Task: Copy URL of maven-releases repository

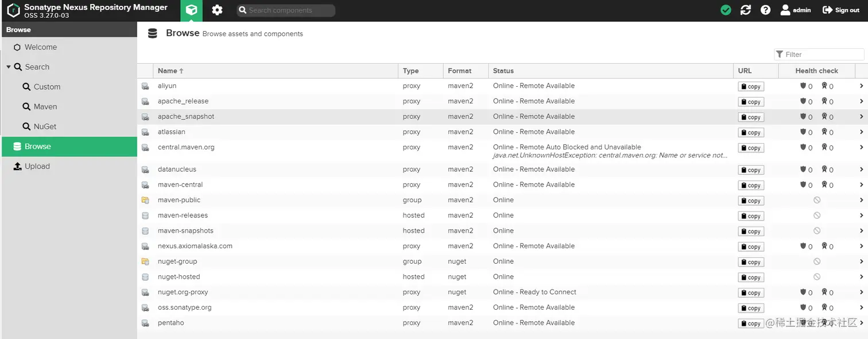Action: [x=751, y=216]
